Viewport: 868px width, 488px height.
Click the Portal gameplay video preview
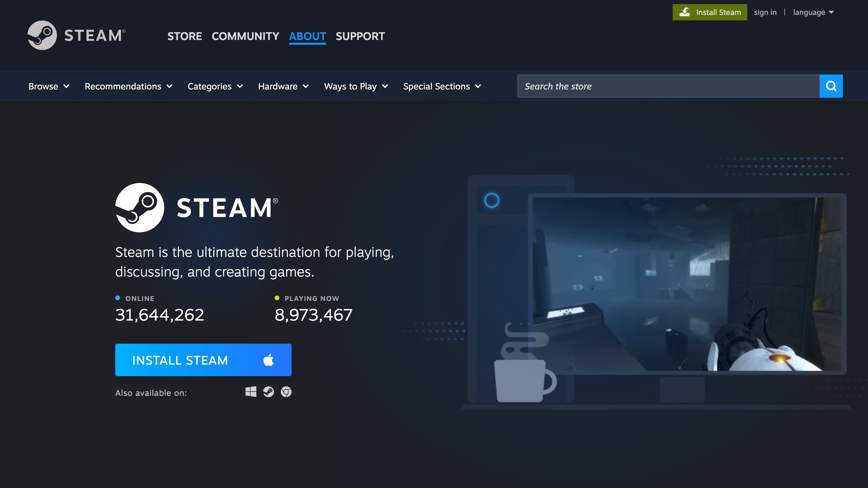pos(687,284)
